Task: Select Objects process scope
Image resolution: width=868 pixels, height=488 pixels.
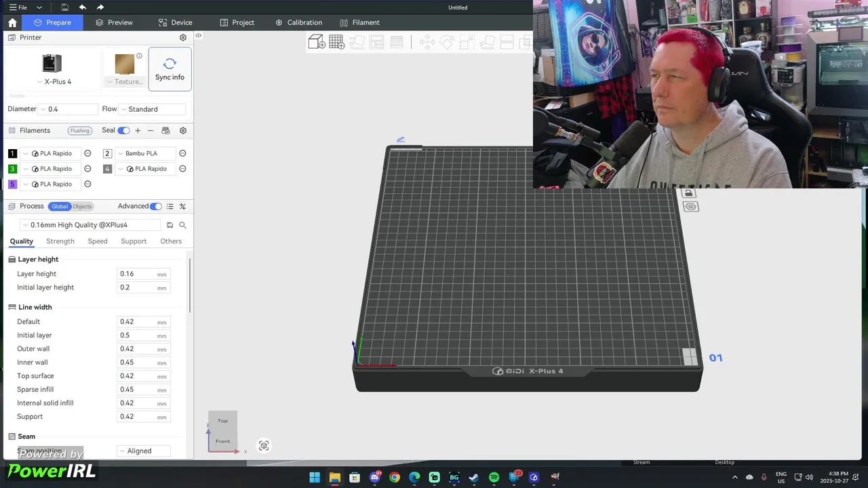Action: point(82,206)
